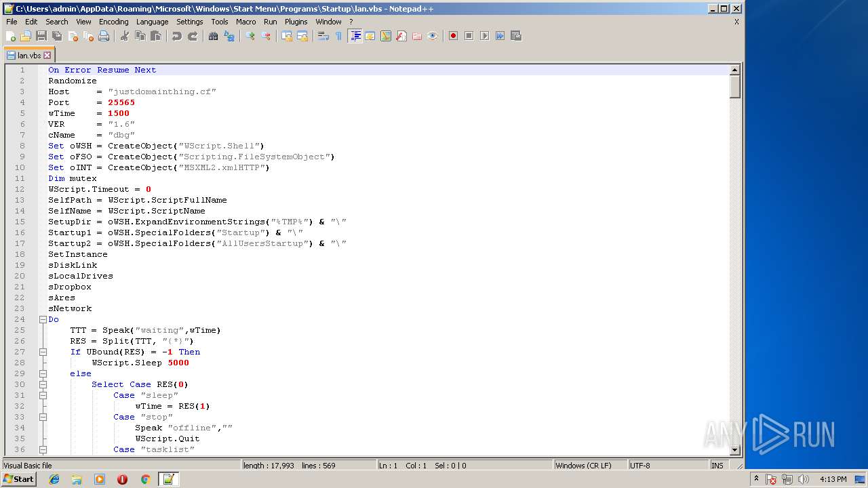Collapse the If block fold at line 27

click(43, 352)
